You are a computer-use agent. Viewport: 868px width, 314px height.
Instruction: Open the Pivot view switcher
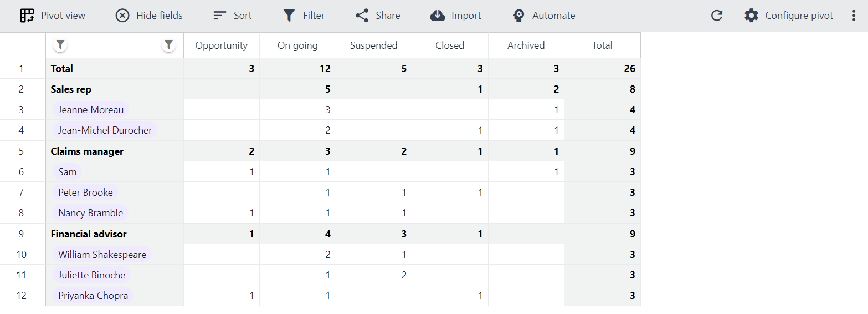(52, 16)
